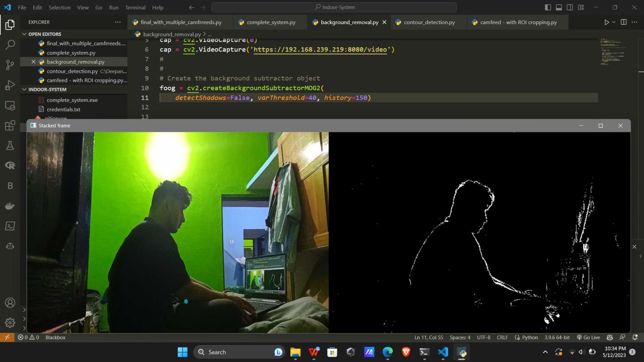Image resolution: width=644 pixels, height=362 pixels.
Task: Open the Testing flask view
Action: pos(10,146)
